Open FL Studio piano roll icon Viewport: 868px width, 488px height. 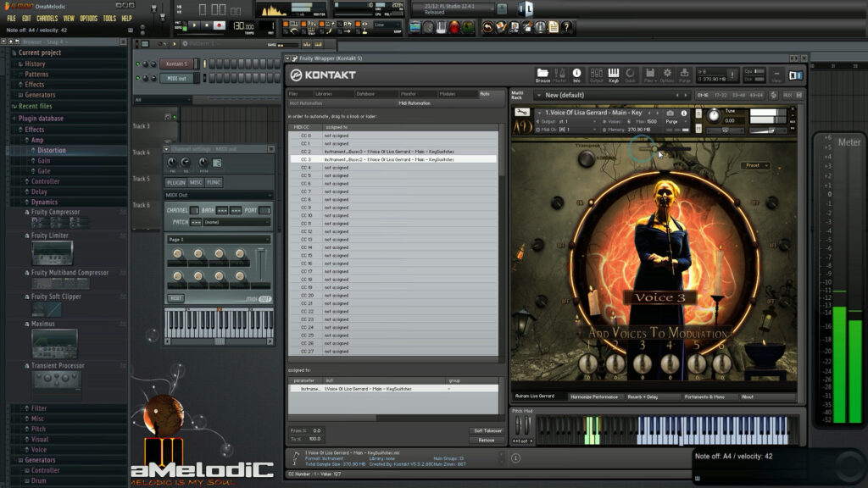[441, 27]
